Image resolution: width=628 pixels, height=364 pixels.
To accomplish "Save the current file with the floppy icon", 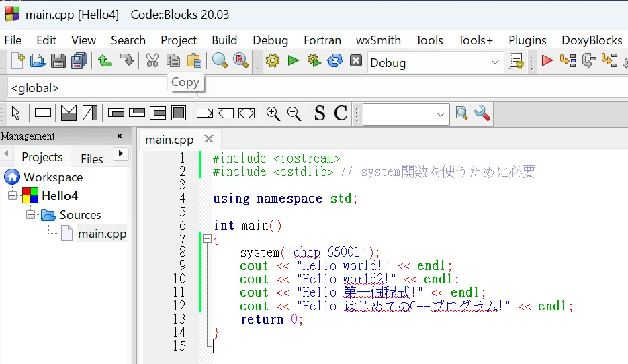I will (x=58, y=61).
